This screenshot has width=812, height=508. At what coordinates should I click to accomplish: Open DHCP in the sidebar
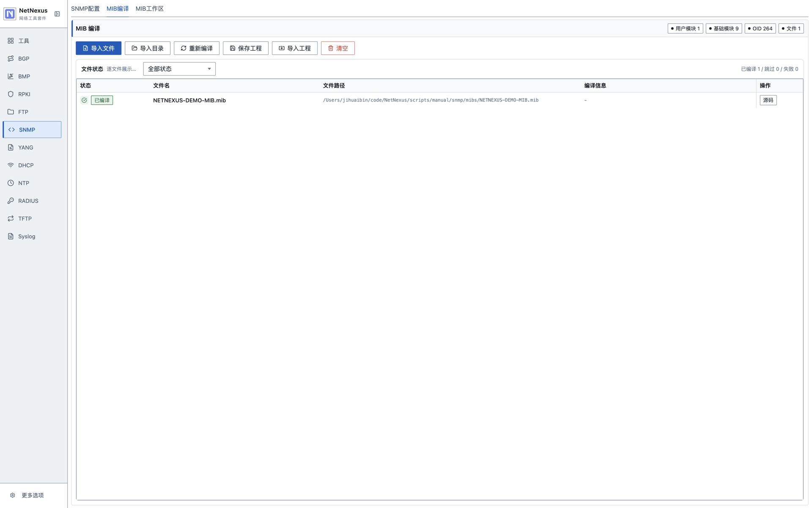click(x=32, y=165)
